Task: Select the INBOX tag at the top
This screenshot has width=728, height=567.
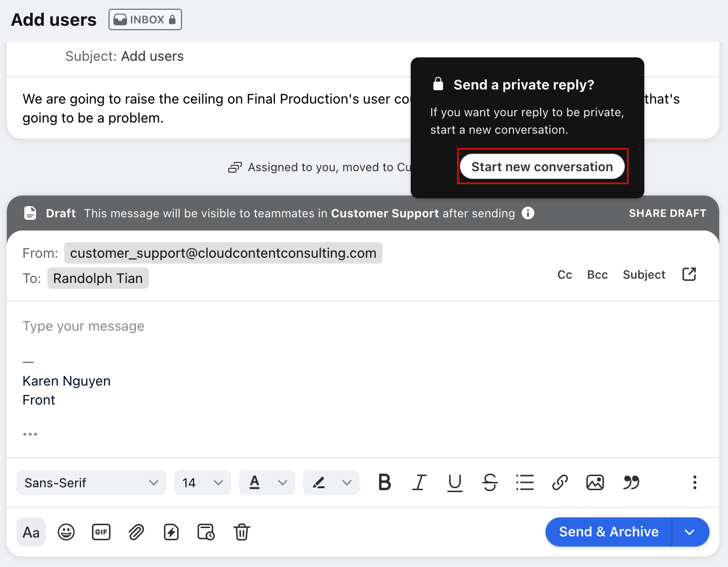Action: [145, 19]
